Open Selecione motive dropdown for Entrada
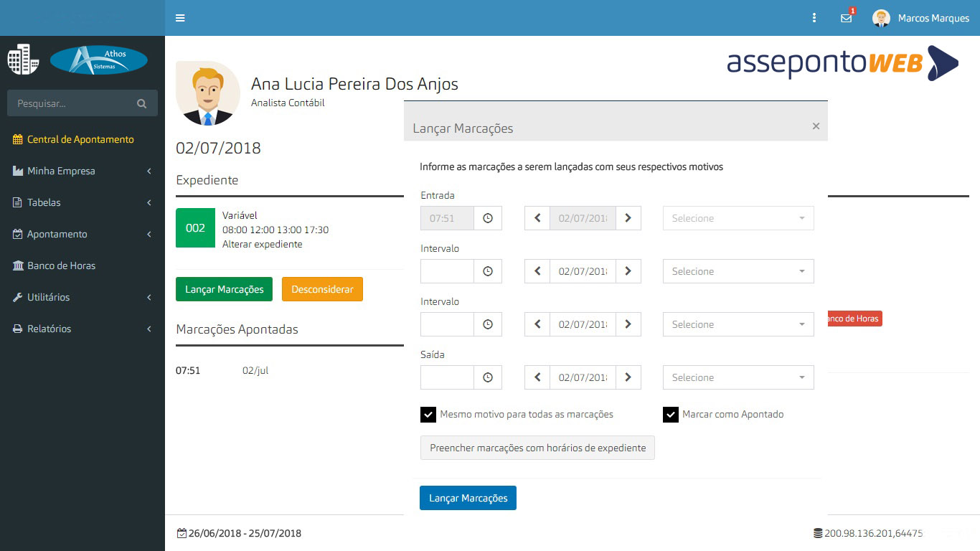980x551 pixels. (738, 218)
